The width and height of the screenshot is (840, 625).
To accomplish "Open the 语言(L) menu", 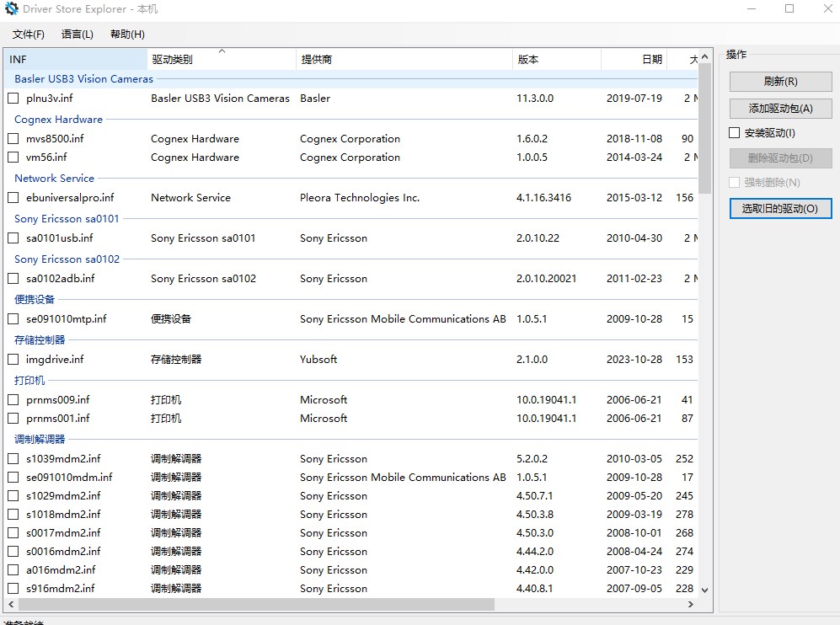I will pos(78,35).
